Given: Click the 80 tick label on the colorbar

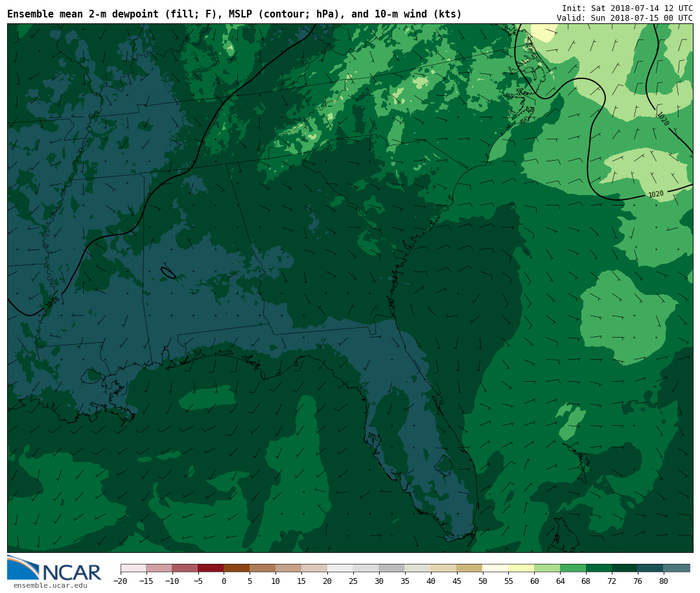Looking at the screenshot, I should [664, 581].
